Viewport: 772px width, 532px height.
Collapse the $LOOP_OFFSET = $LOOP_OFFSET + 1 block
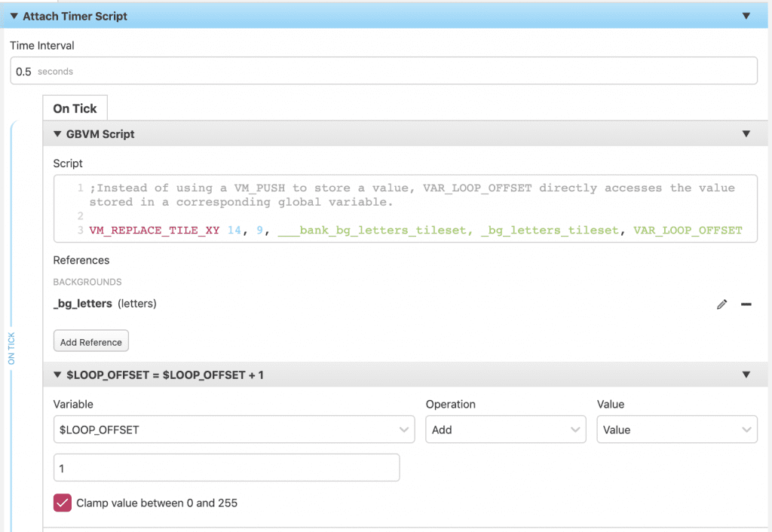point(57,375)
